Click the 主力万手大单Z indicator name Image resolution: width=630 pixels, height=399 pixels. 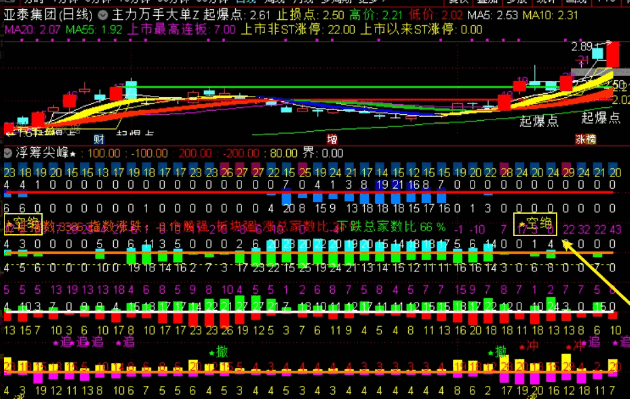[x=155, y=15]
